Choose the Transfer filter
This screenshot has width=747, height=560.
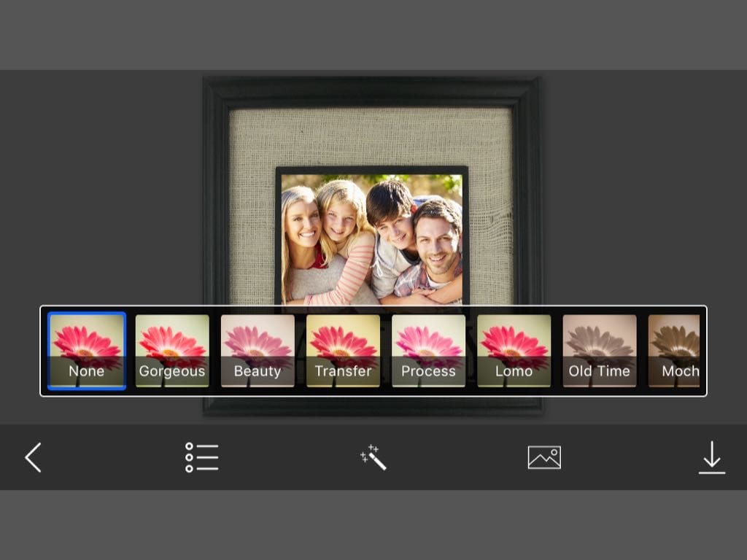[343, 351]
